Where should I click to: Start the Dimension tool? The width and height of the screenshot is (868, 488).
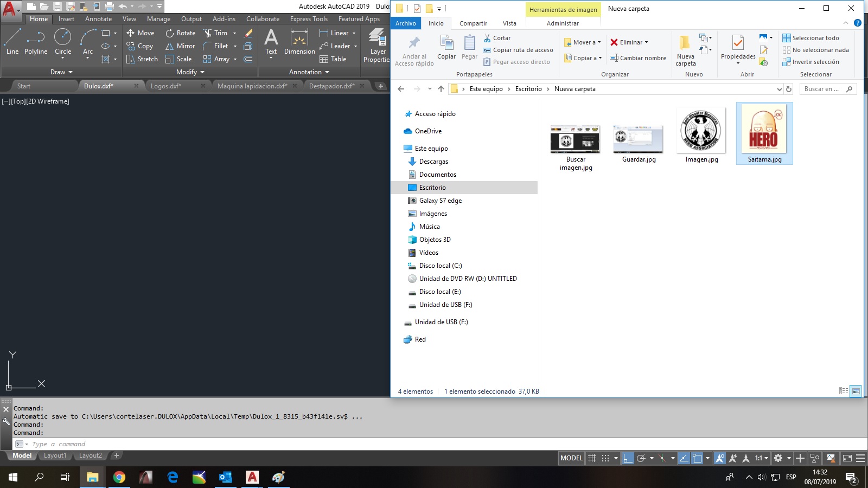pyautogui.click(x=299, y=42)
